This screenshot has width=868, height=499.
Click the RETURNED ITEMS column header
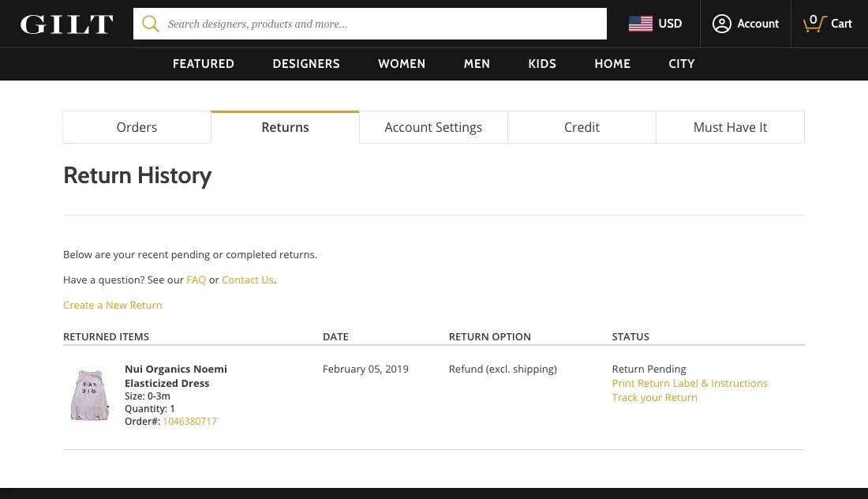106,336
